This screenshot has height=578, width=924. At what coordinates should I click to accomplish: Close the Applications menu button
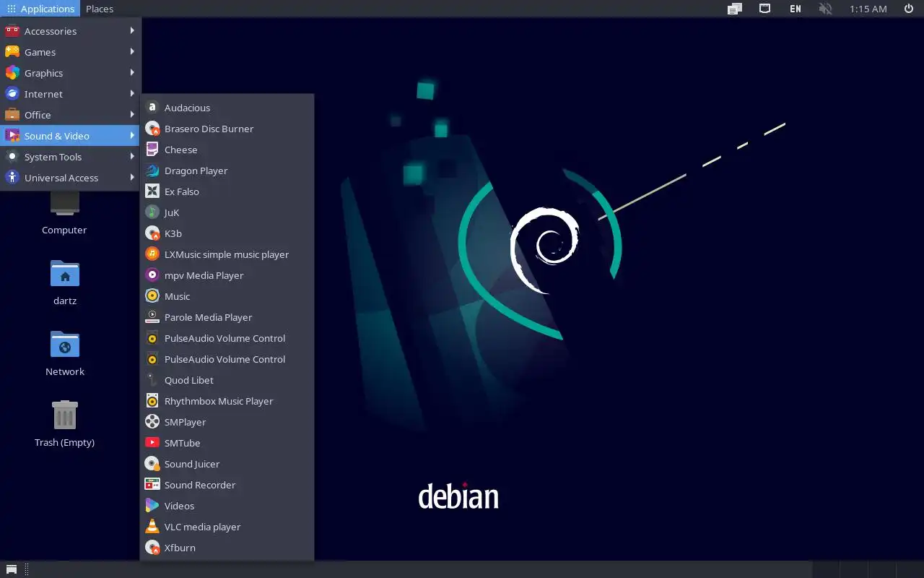pyautogui.click(x=40, y=9)
